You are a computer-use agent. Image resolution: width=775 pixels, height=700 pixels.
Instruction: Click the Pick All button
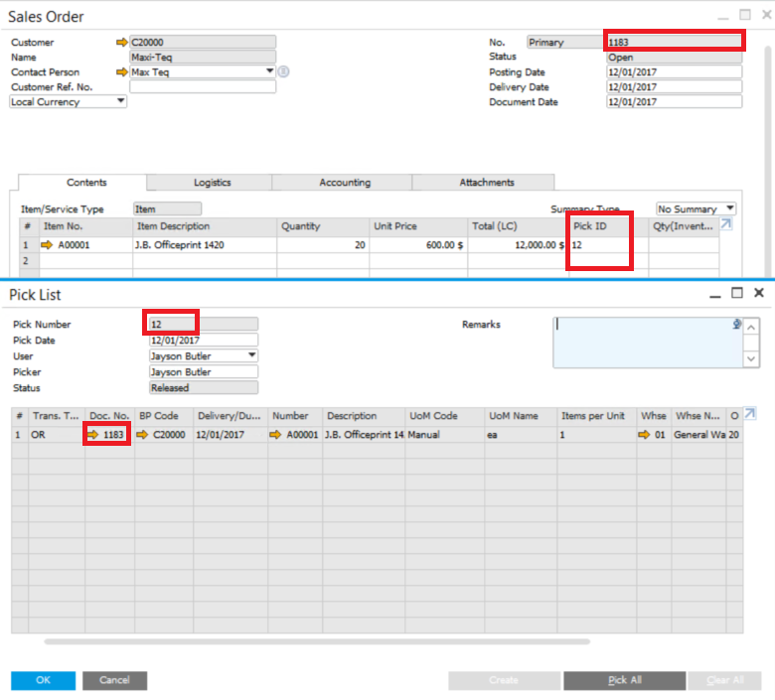(624, 680)
